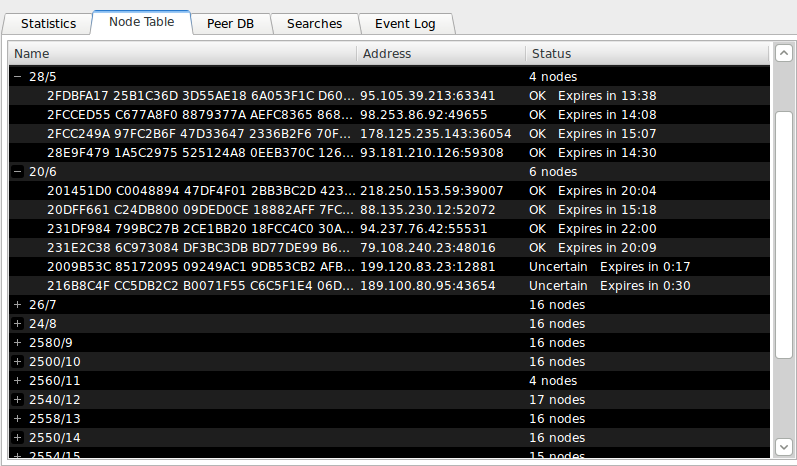Click address 218.250.153.59:39007
The width and height of the screenshot is (797, 466).
432,191
